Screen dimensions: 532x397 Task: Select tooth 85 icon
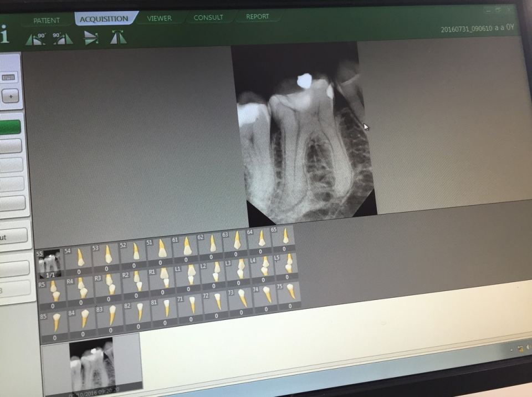(54, 326)
